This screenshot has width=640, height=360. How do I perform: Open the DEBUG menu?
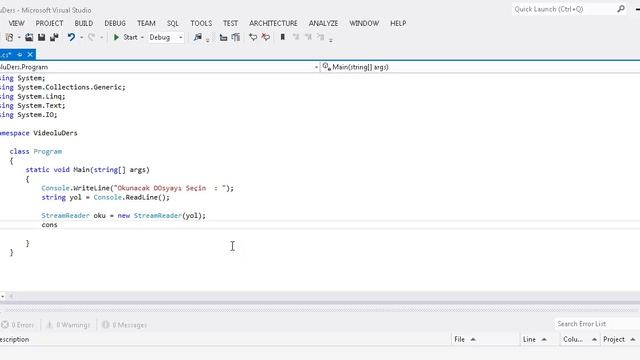pyautogui.click(x=115, y=23)
